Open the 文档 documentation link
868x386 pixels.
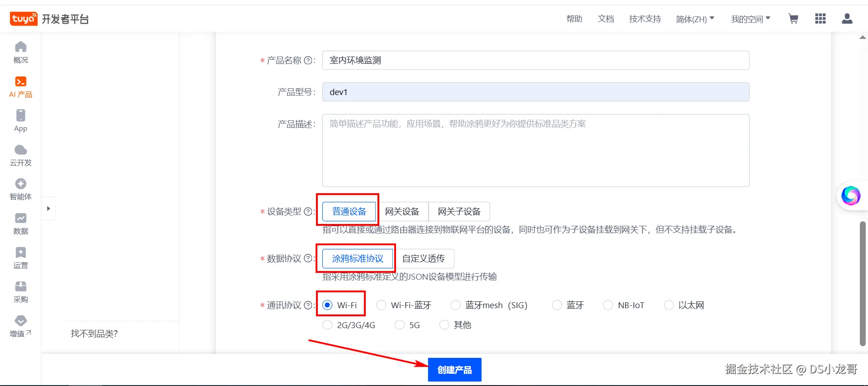coord(606,19)
